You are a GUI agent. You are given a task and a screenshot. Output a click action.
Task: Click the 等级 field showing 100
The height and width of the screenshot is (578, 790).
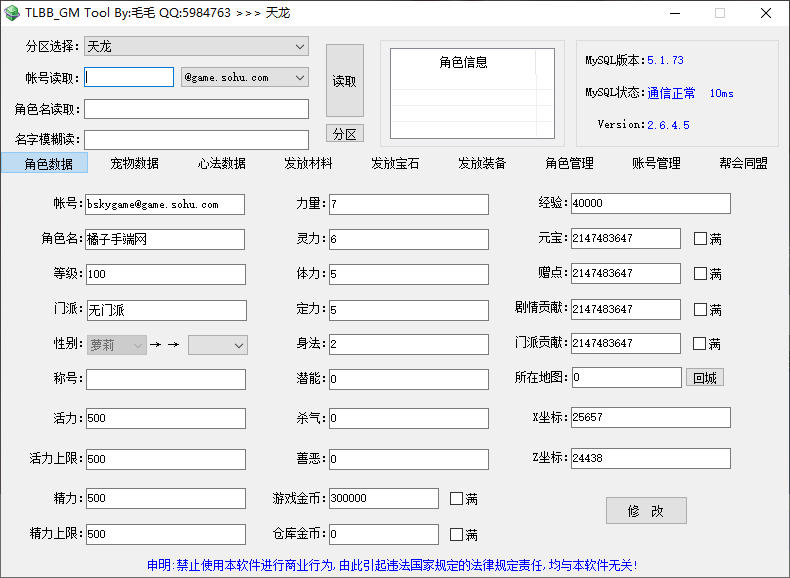(166, 274)
